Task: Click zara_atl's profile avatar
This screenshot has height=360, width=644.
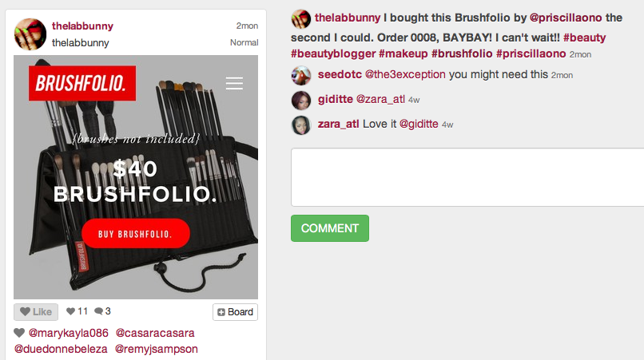Action: click(301, 125)
